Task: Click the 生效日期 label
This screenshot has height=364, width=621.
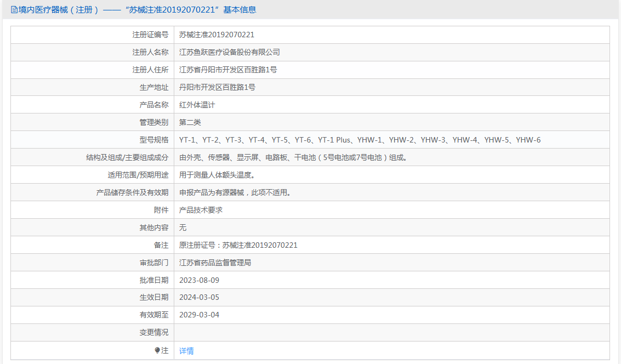Action: [154, 298]
